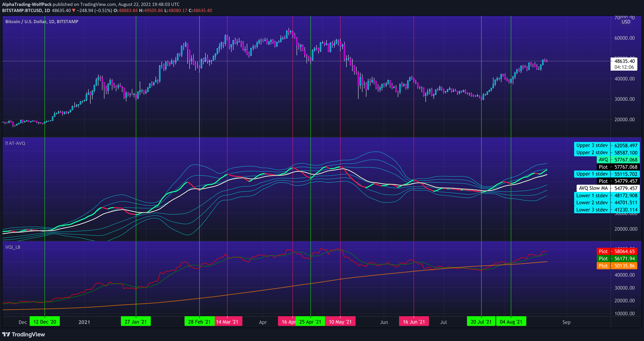The image size is (644, 341).
Task: Click the 30000.00 price axis label in top pane
Action: (624, 99)
